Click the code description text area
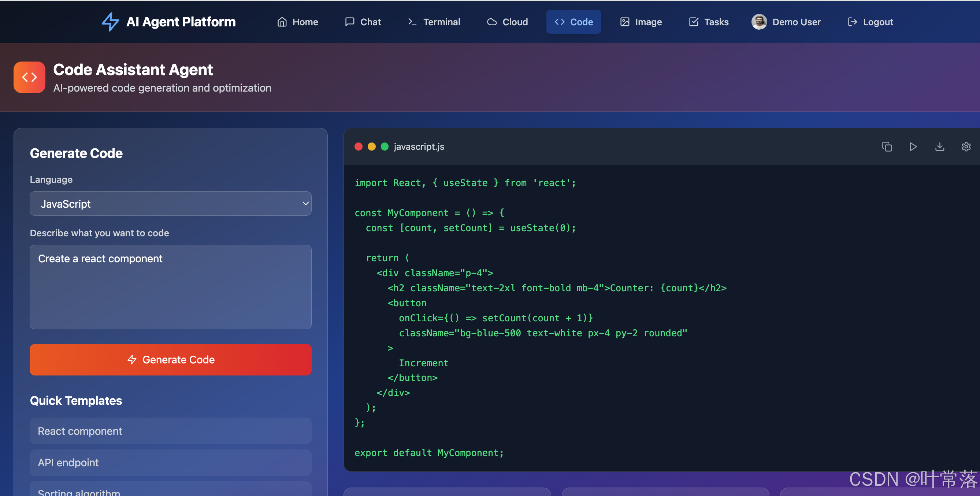Viewport: 980px width, 496px height. 170,287
